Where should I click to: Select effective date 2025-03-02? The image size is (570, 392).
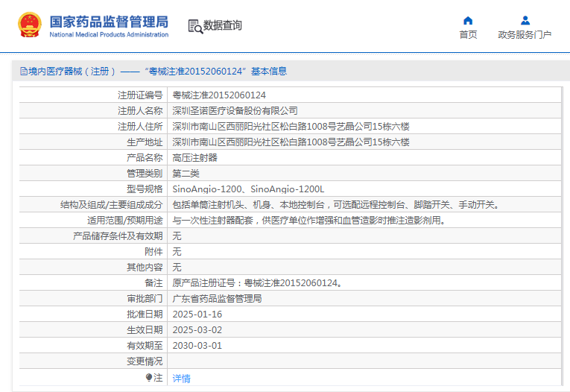197,330
